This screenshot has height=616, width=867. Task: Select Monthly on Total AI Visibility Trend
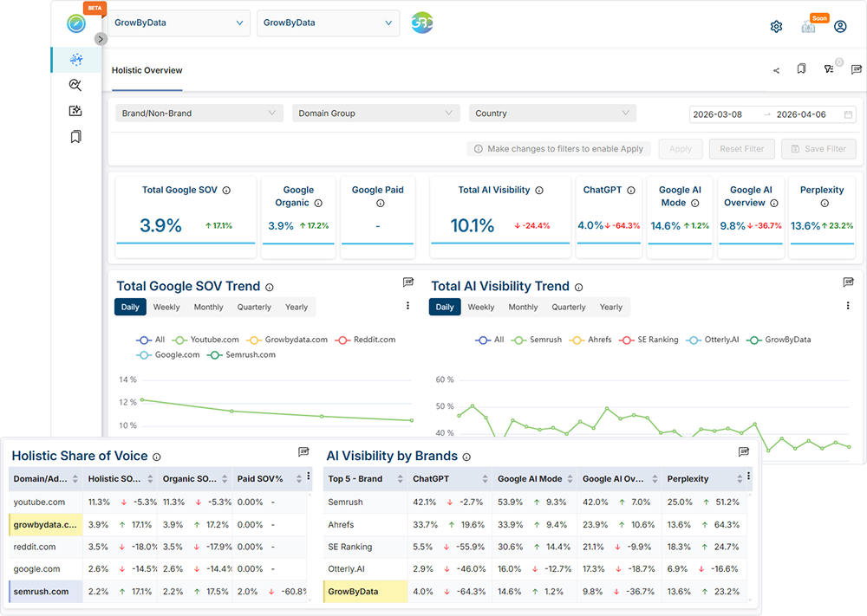click(523, 307)
